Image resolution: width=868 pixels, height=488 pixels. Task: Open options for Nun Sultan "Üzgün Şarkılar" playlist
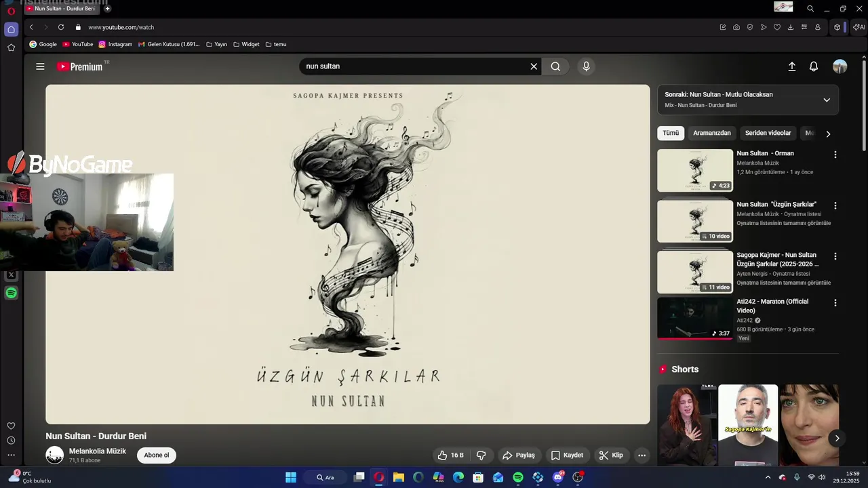coord(835,205)
